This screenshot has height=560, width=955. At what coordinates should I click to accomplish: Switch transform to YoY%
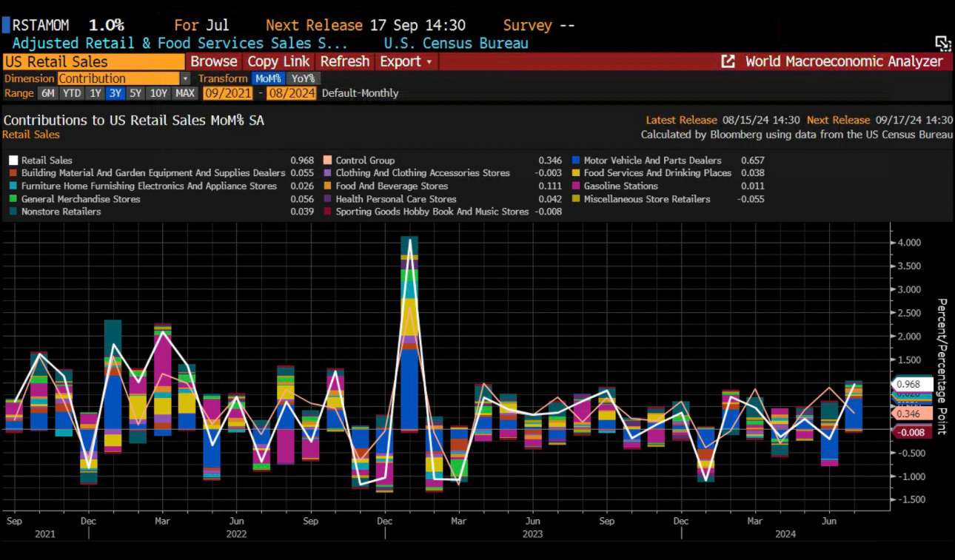[302, 78]
